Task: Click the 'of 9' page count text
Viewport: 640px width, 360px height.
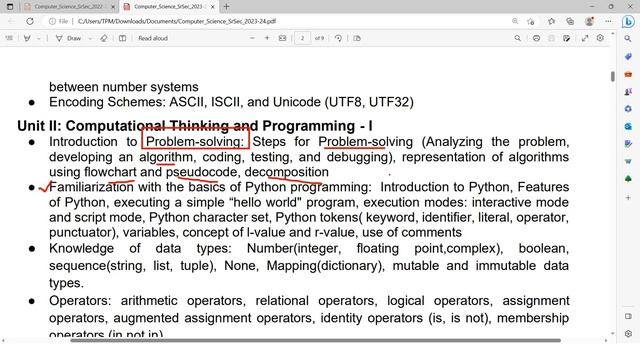Action: (x=319, y=38)
